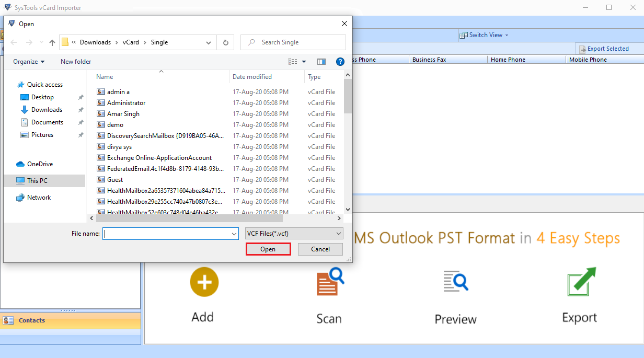Screen dimensions: 644x358
Task: Select the demo vCard file
Action: pyautogui.click(x=115, y=125)
